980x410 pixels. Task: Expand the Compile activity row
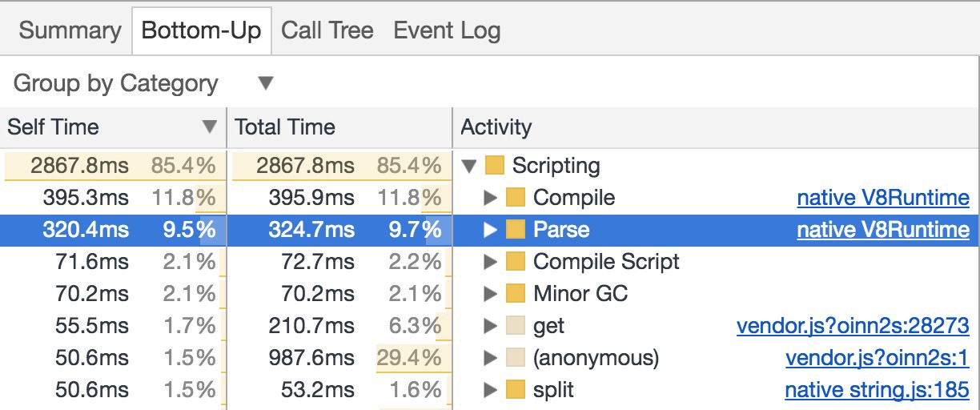pyautogui.click(x=490, y=198)
